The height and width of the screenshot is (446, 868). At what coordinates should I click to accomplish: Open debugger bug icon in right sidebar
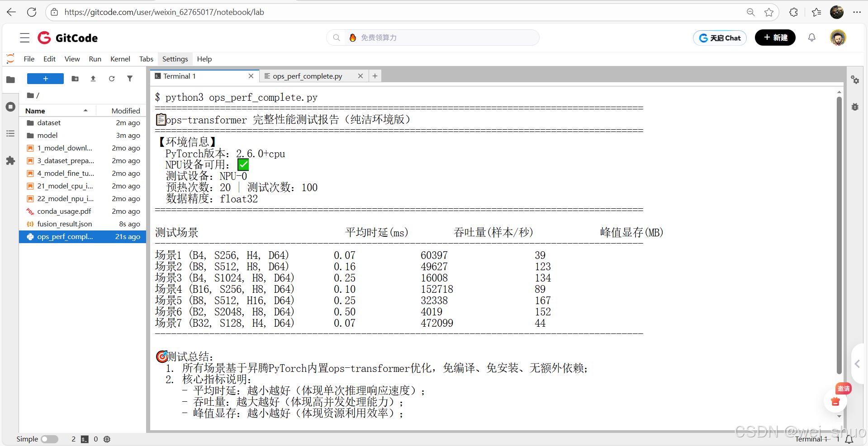[x=855, y=107]
